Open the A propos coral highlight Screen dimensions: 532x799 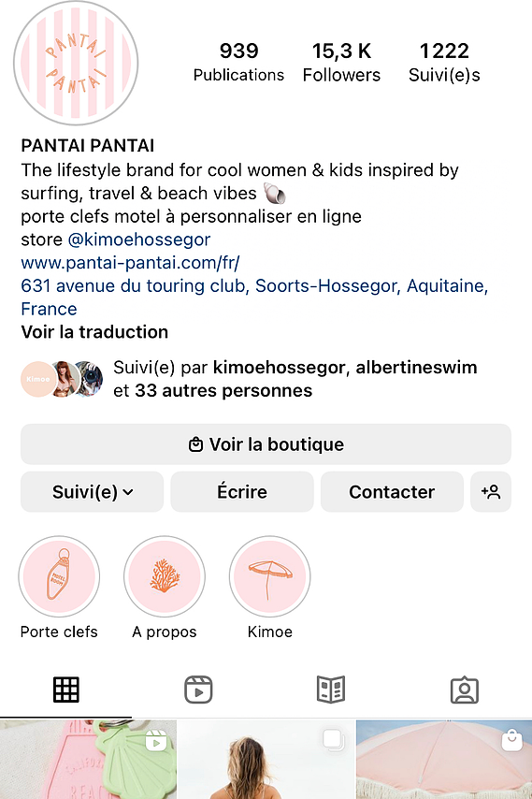point(165,576)
